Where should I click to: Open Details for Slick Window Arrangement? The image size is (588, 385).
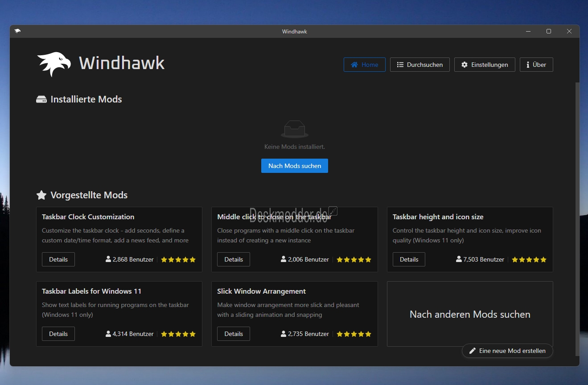point(234,334)
